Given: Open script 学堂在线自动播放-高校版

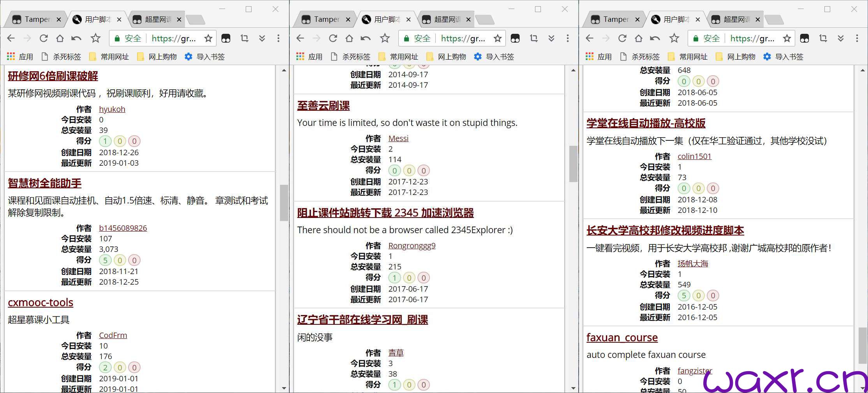Looking at the screenshot, I should (x=646, y=123).
